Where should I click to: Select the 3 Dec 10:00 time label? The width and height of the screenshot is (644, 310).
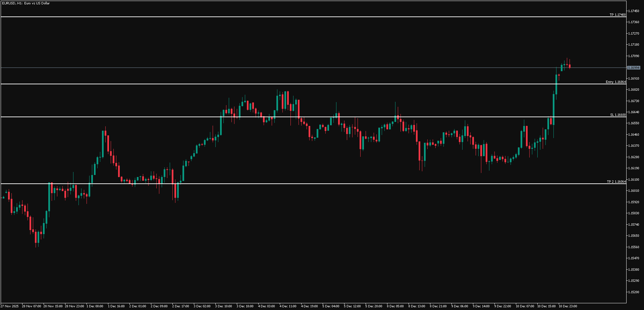point(224,306)
